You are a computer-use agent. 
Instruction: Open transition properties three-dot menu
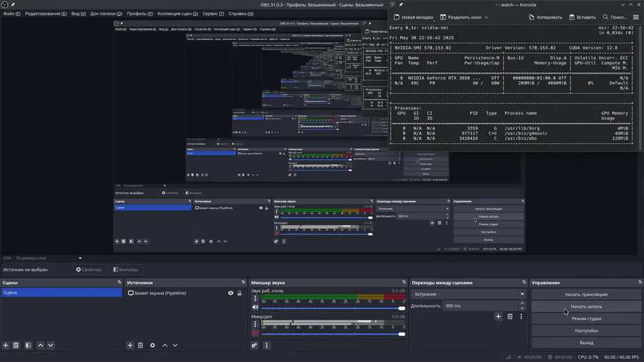(521, 316)
